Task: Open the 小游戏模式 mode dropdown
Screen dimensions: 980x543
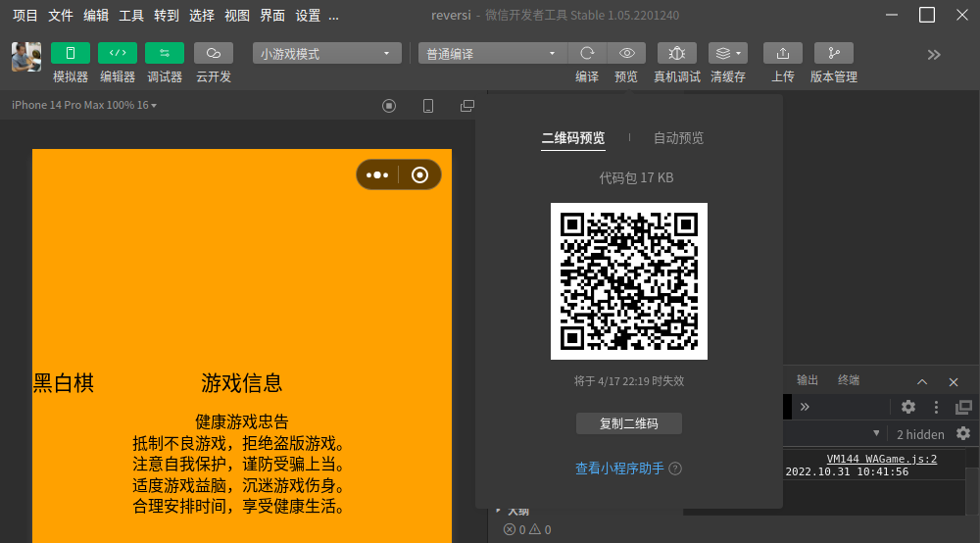Action: [327, 53]
